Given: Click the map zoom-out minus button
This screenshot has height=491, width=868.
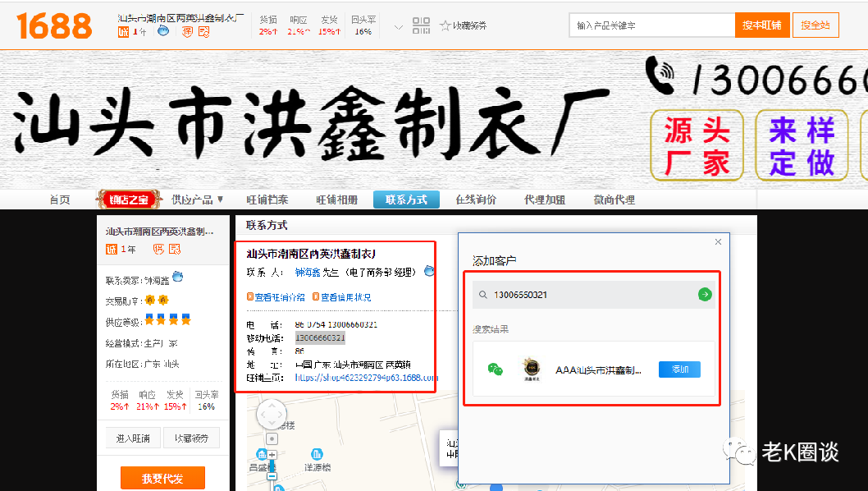Looking at the screenshot, I should (x=272, y=476).
